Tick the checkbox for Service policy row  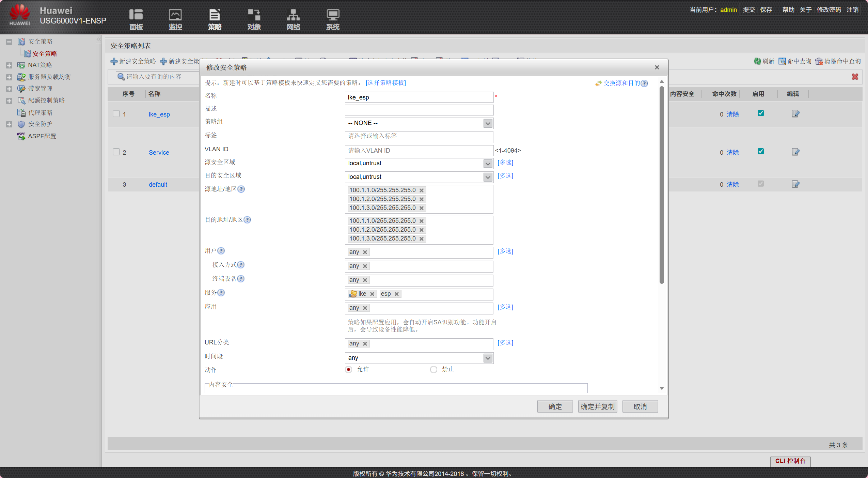116,152
